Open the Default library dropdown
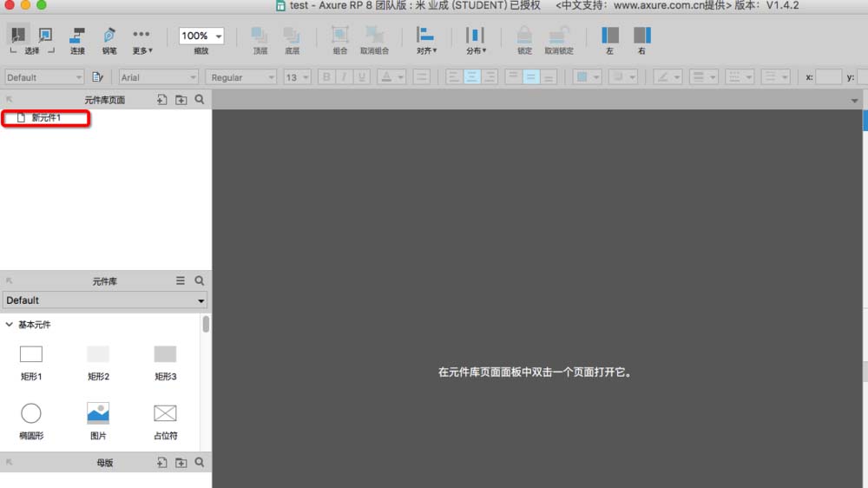Viewport: 868px width, 488px height. click(x=105, y=300)
